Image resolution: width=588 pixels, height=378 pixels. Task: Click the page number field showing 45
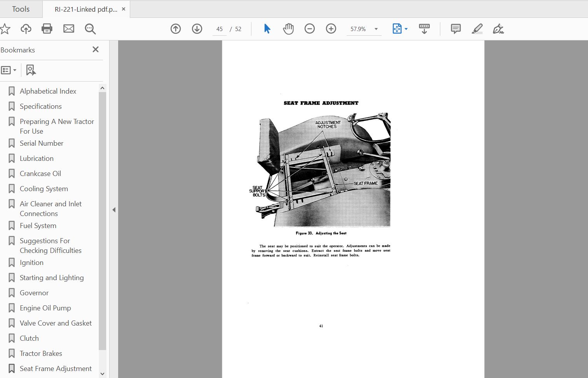point(220,29)
